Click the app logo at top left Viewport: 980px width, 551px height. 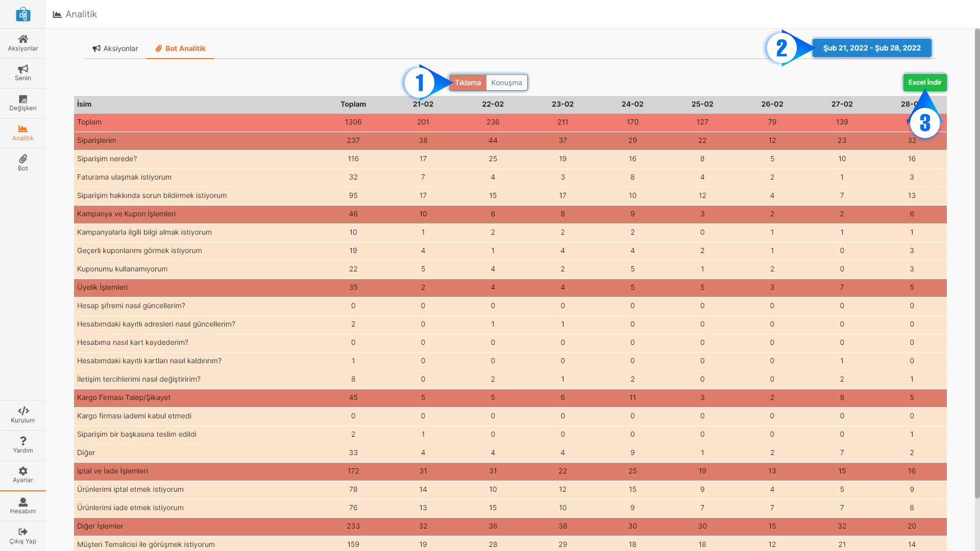pos(23,14)
